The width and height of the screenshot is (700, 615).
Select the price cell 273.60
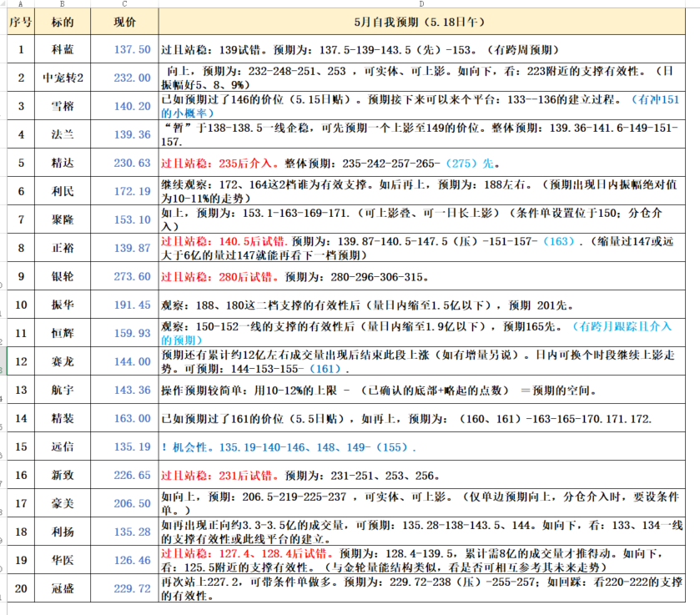(124, 276)
